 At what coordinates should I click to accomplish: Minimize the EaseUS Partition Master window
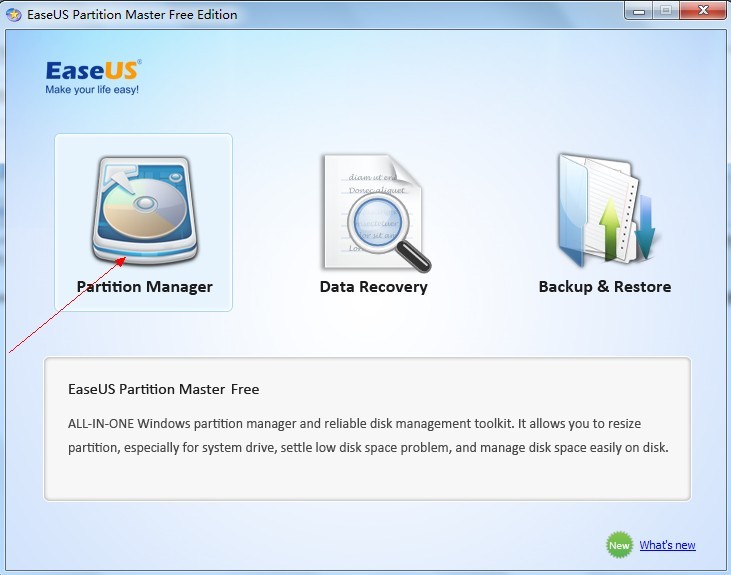click(639, 11)
